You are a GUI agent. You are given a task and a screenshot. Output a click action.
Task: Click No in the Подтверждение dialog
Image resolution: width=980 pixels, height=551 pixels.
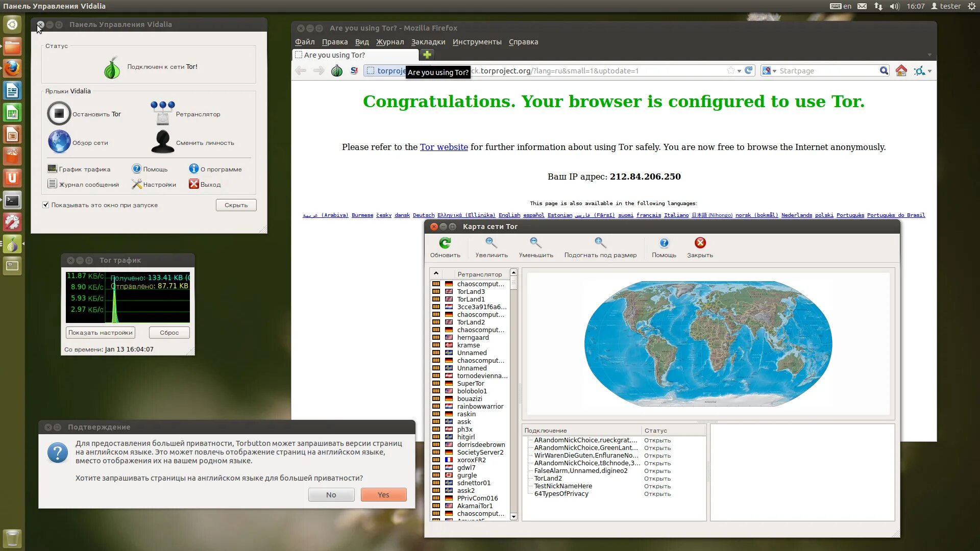coord(331,495)
